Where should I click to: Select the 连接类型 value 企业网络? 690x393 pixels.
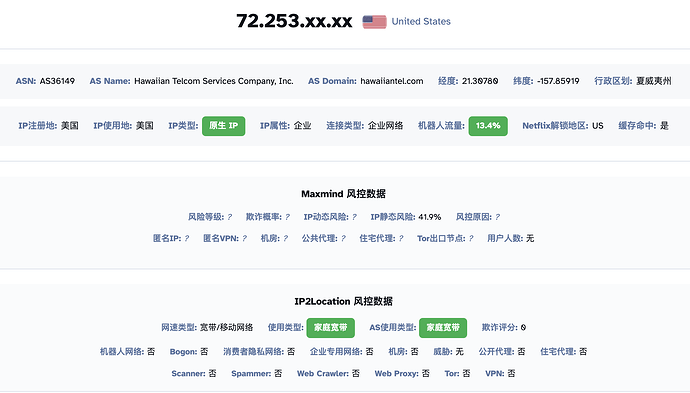tap(385, 126)
